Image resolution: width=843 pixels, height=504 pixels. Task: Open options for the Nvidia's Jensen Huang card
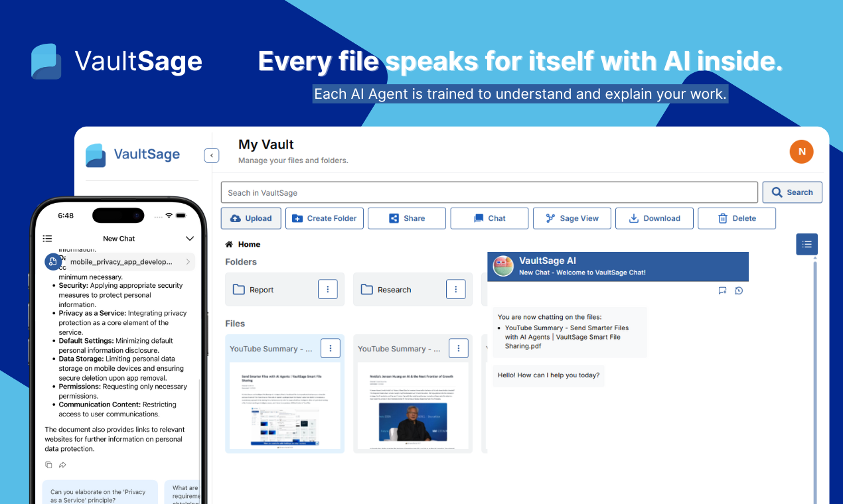[x=459, y=348]
